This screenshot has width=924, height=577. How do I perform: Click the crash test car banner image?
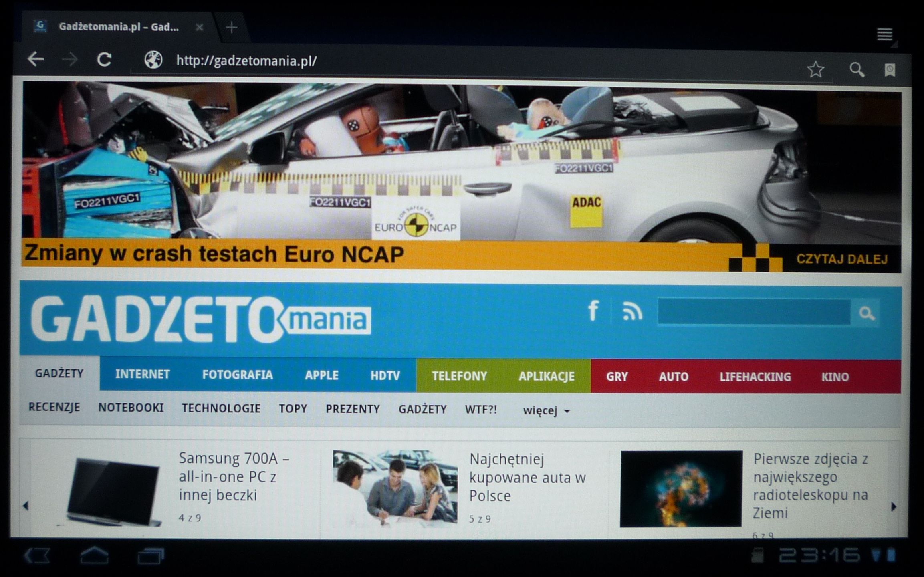click(x=461, y=162)
